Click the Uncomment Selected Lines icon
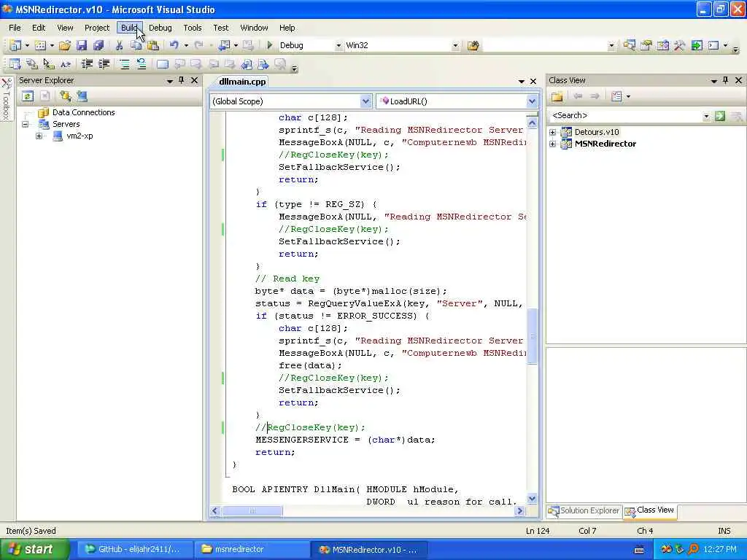This screenshot has height=560, width=747. (141, 64)
